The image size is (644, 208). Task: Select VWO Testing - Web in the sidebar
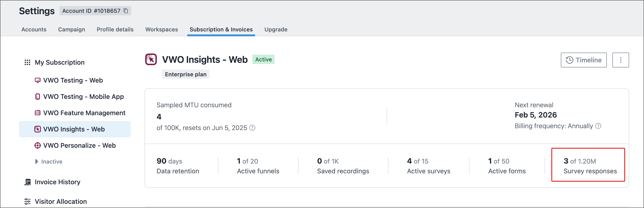pos(73,80)
